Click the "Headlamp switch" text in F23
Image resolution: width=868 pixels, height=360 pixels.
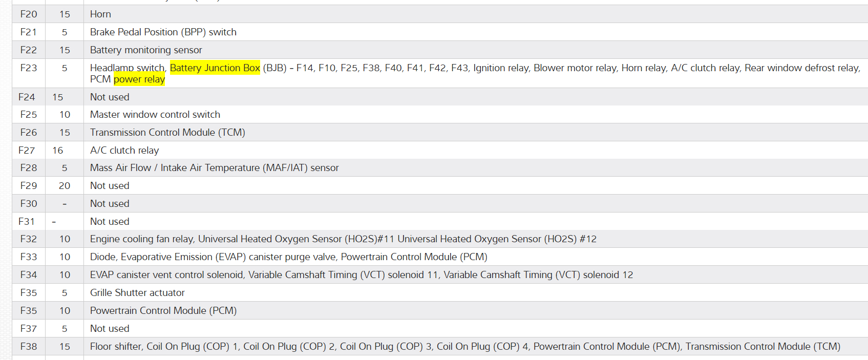point(128,68)
